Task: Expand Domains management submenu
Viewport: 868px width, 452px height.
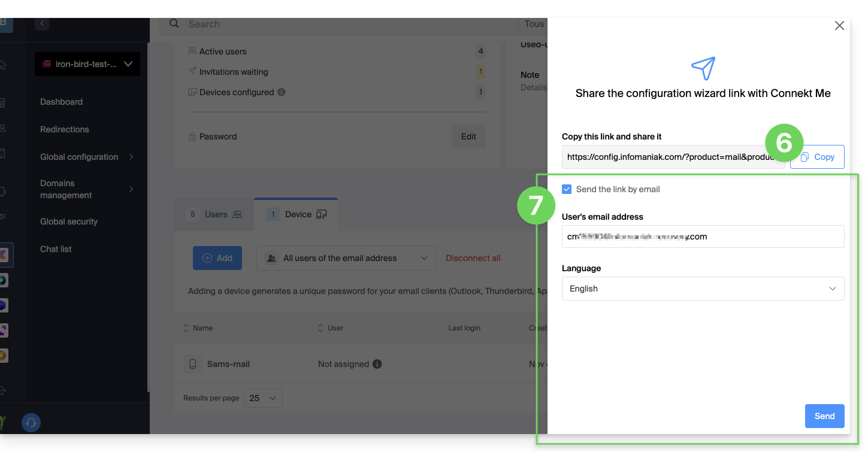Action: 87,189
